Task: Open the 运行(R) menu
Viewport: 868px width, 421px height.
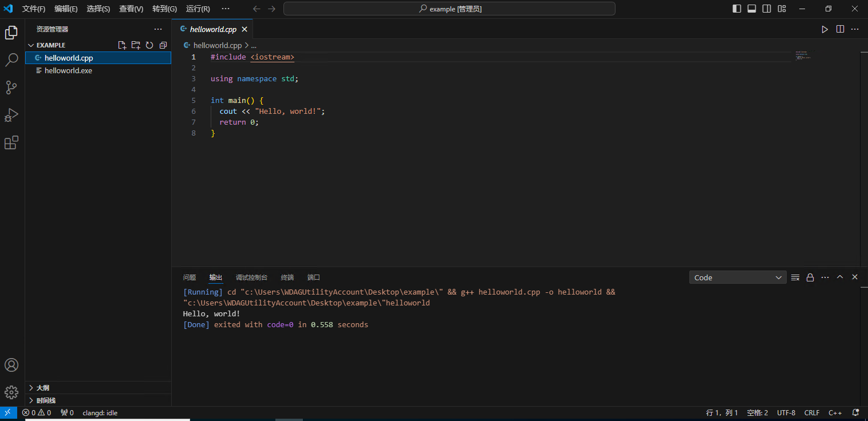Action: [198, 9]
